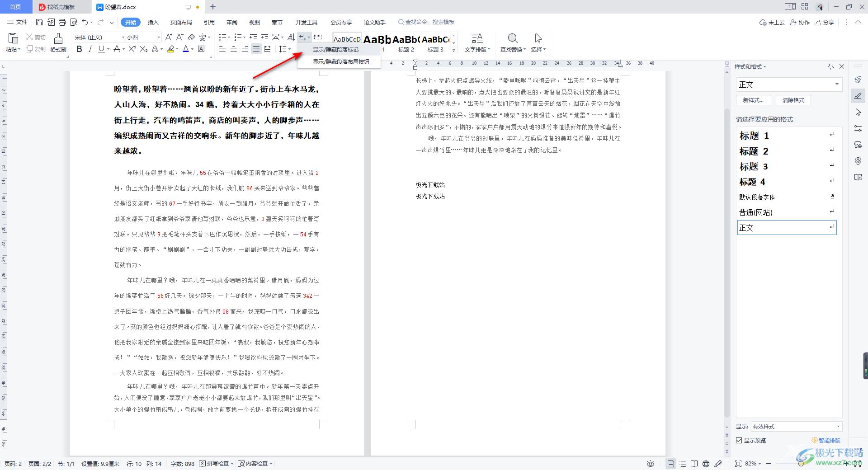Toggle Italic formatting
Viewport: 868px width, 470px height.
(90, 49)
